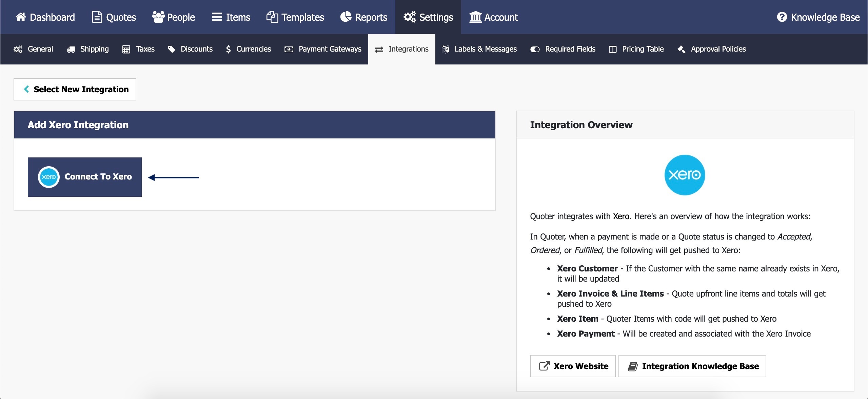Click the external link icon on Xero Website
868x399 pixels.
pyautogui.click(x=544, y=366)
